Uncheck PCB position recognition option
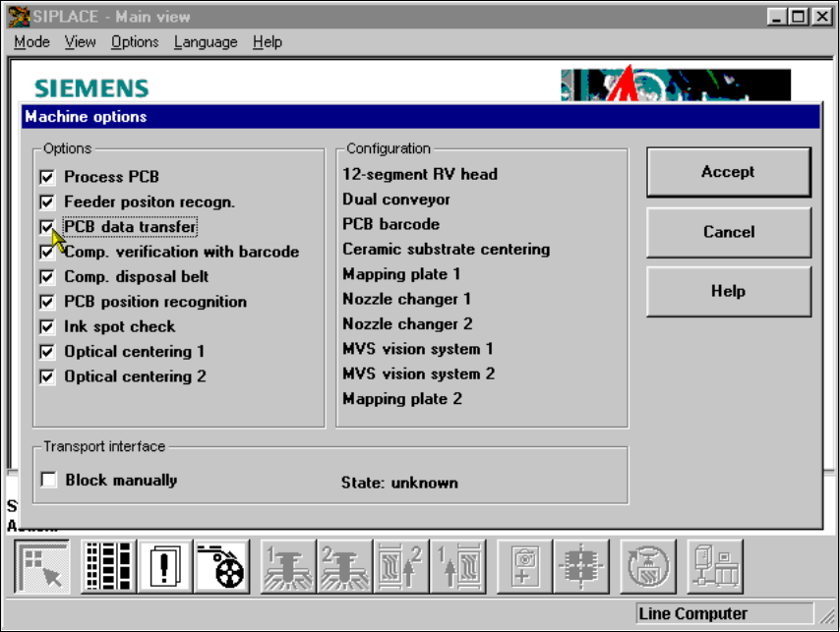 click(x=47, y=302)
